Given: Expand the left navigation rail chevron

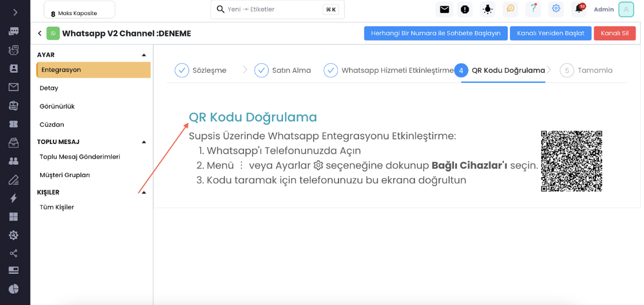Looking at the screenshot, I should (14, 12).
